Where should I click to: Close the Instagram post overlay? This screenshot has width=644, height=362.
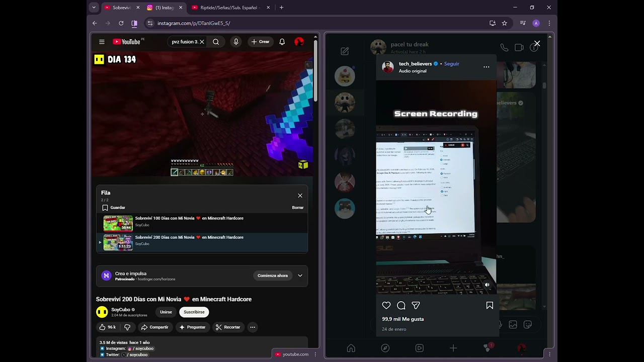coord(537,44)
